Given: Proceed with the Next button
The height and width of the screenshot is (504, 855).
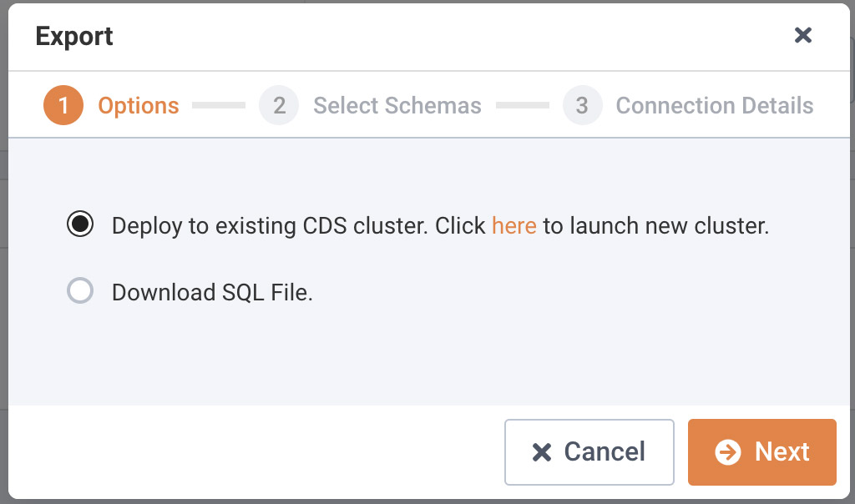Looking at the screenshot, I should (761, 452).
